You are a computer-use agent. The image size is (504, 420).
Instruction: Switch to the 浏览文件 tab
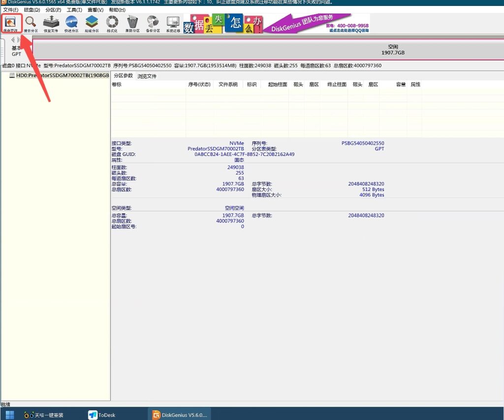coord(147,76)
